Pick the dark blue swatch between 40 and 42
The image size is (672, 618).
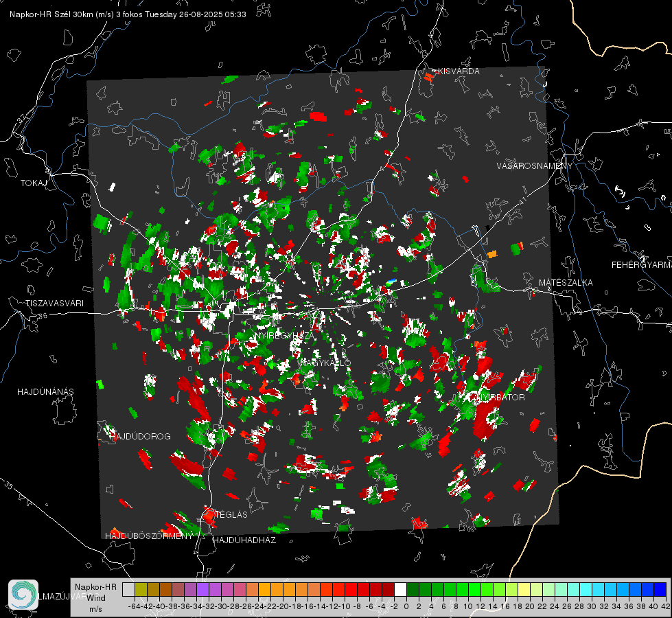pyautogui.click(x=660, y=589)
